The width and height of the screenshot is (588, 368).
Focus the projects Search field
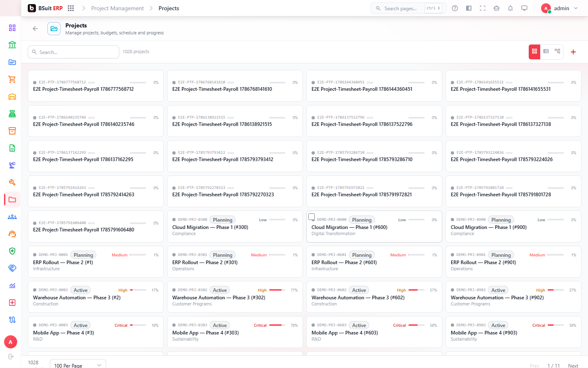coord(73,52)
